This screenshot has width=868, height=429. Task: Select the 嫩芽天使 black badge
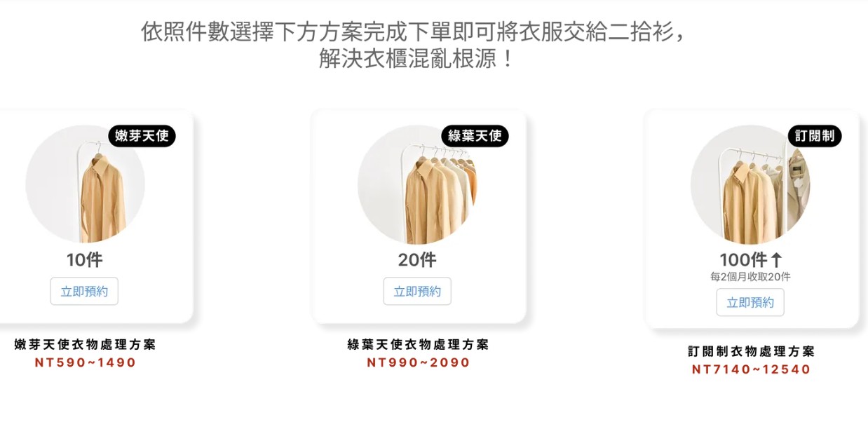click(142, 136)
